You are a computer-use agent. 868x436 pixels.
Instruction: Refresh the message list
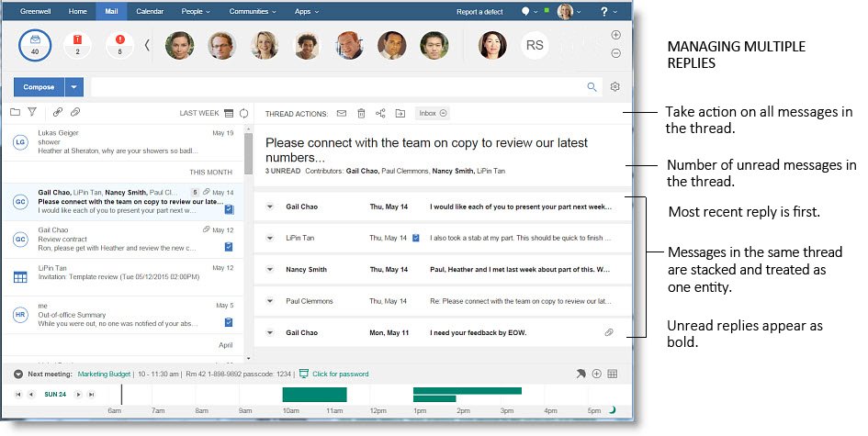click(x=243, y=113)
